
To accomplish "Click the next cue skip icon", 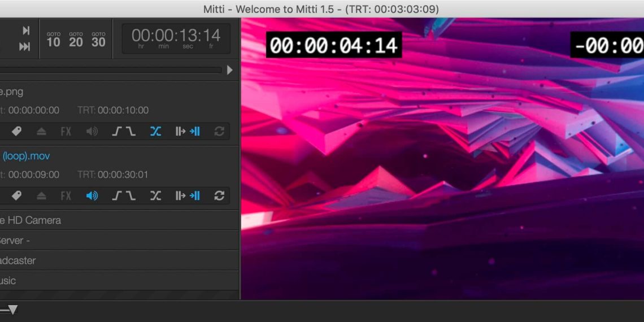I will 26,31.
